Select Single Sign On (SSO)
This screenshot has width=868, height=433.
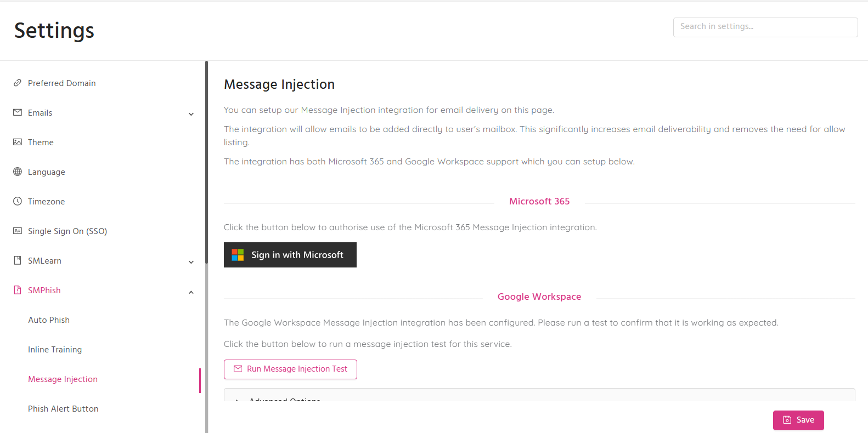click(67, 231)
